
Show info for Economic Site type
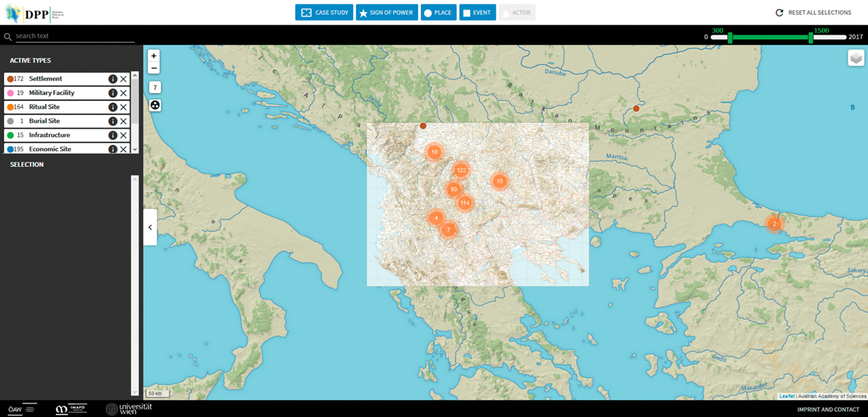pyautogui.click(x=113, y=149)
